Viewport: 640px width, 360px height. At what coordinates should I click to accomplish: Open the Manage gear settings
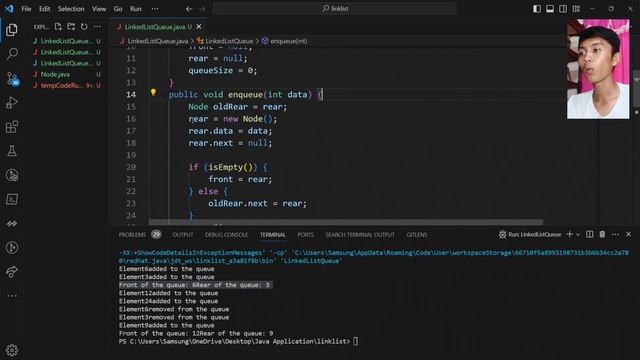pos(12,350)
